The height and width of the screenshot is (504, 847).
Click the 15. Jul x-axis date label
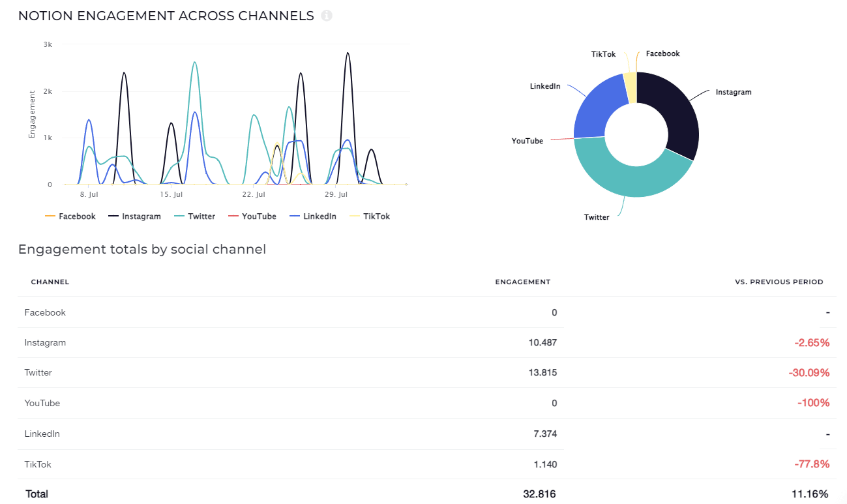(171, 195)
